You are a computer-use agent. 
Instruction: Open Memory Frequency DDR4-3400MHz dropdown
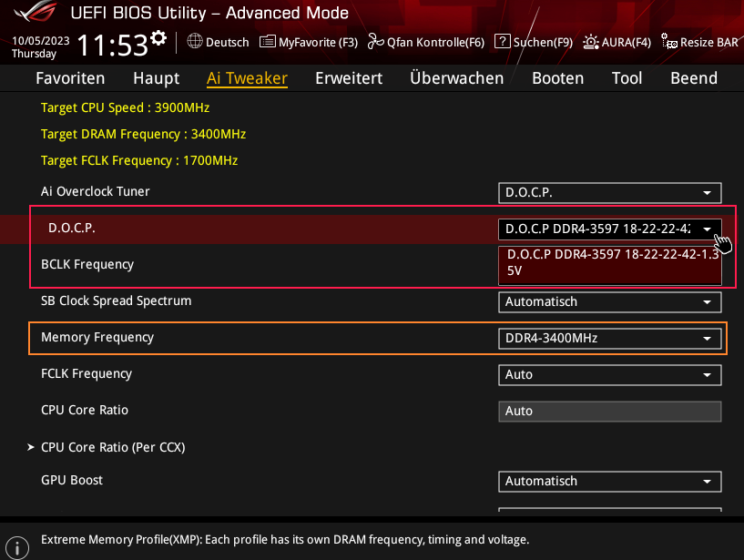[610, 339]
